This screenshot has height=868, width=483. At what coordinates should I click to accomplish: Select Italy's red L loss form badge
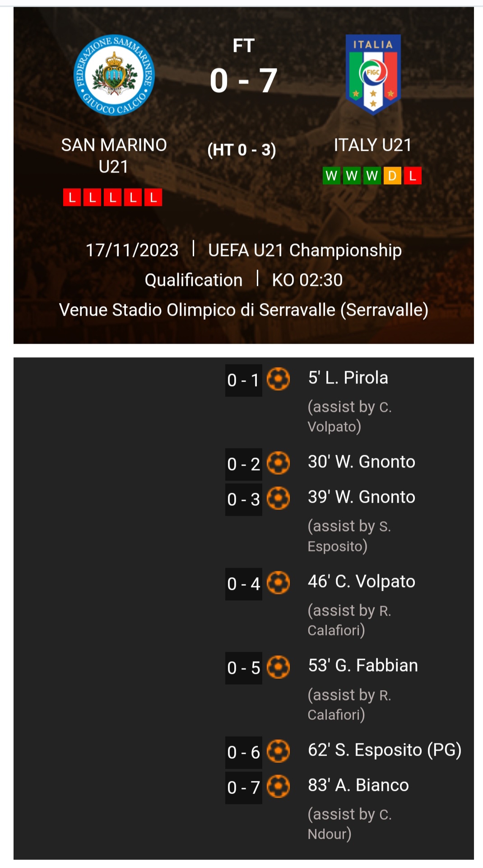413,176
